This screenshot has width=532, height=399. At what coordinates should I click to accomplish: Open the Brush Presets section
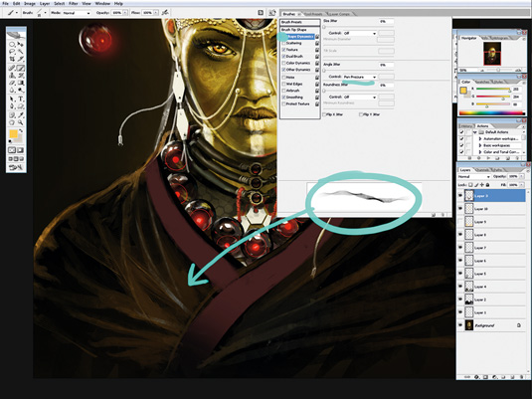pyautogui.click(x=300, y=22)
